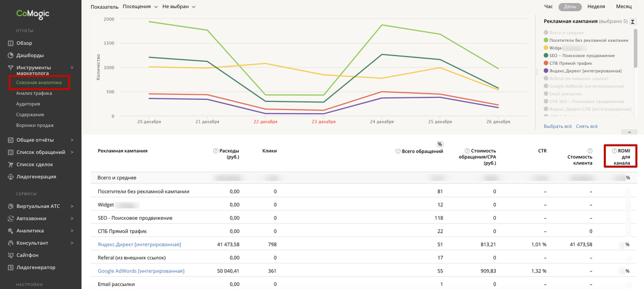Click help icon next to ROMI header
Viewport: 644px width, 289px height.
pos(614,151)
